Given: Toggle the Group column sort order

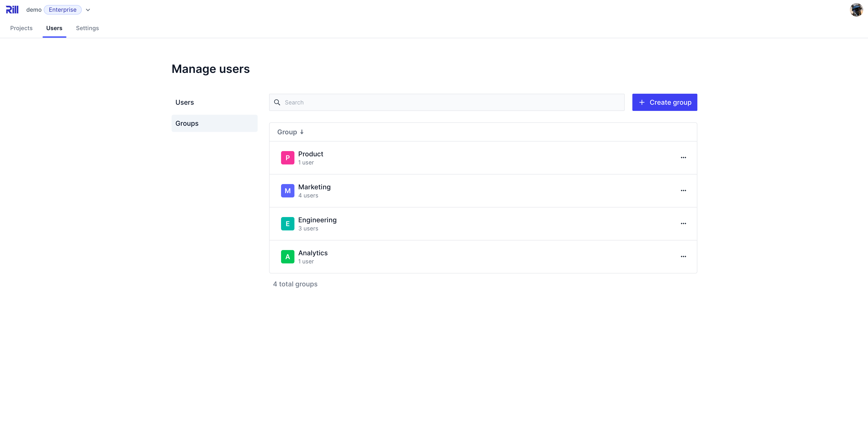Looking at the screenshot, I should click(290, 132).
